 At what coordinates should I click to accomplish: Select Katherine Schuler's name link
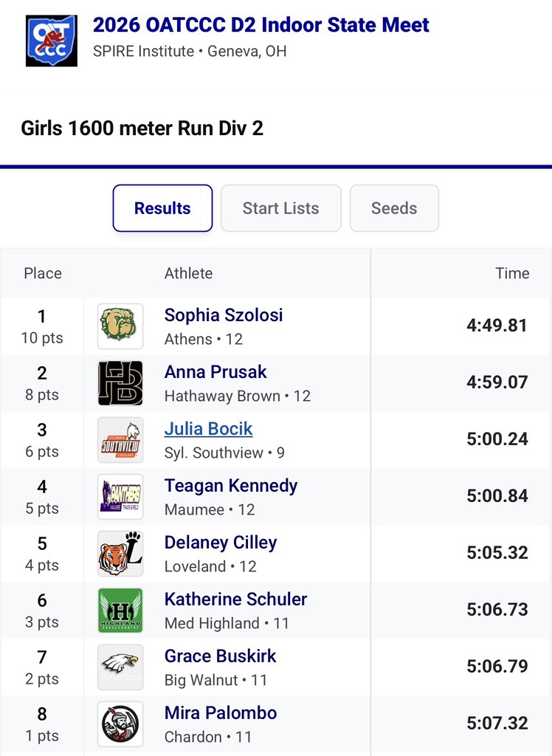tap(235, 599)
